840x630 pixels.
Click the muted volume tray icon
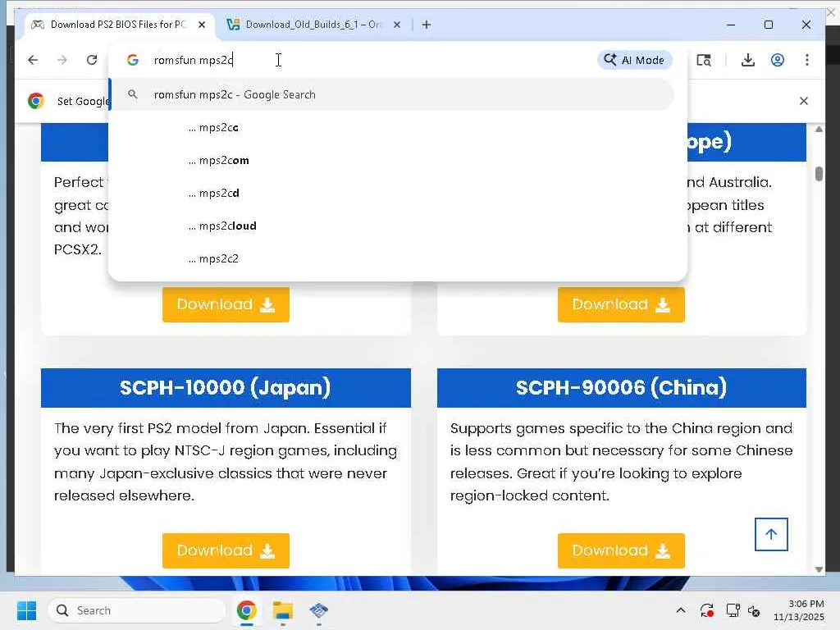click(x=754, y=610)
